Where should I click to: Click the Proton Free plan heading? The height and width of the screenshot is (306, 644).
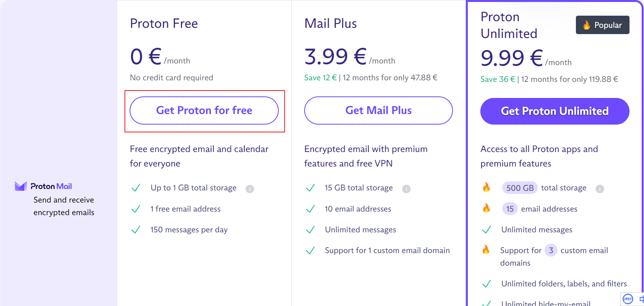[164, 24]
